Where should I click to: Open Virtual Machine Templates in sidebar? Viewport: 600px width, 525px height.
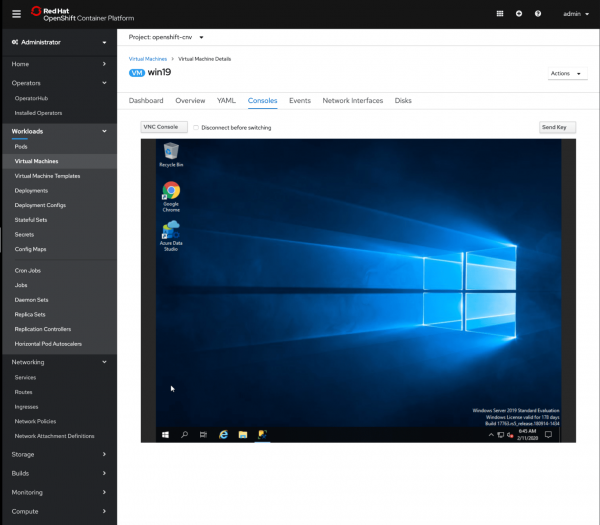(47, 175)
